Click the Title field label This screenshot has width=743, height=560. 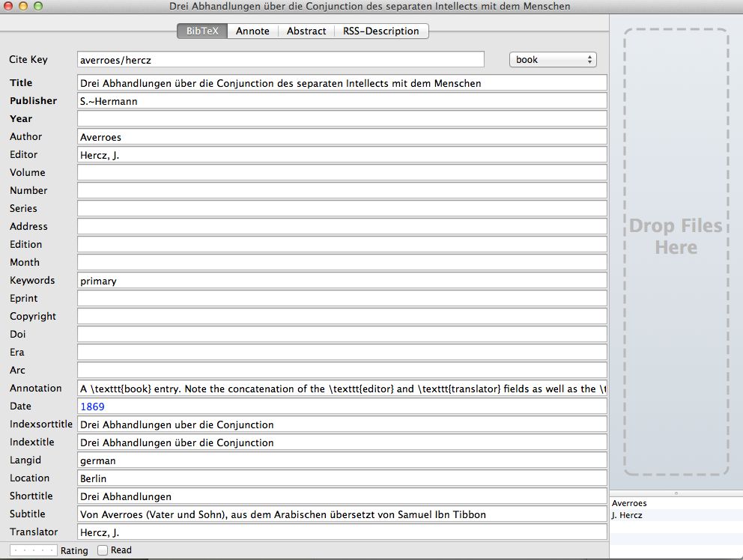(21, 83)
